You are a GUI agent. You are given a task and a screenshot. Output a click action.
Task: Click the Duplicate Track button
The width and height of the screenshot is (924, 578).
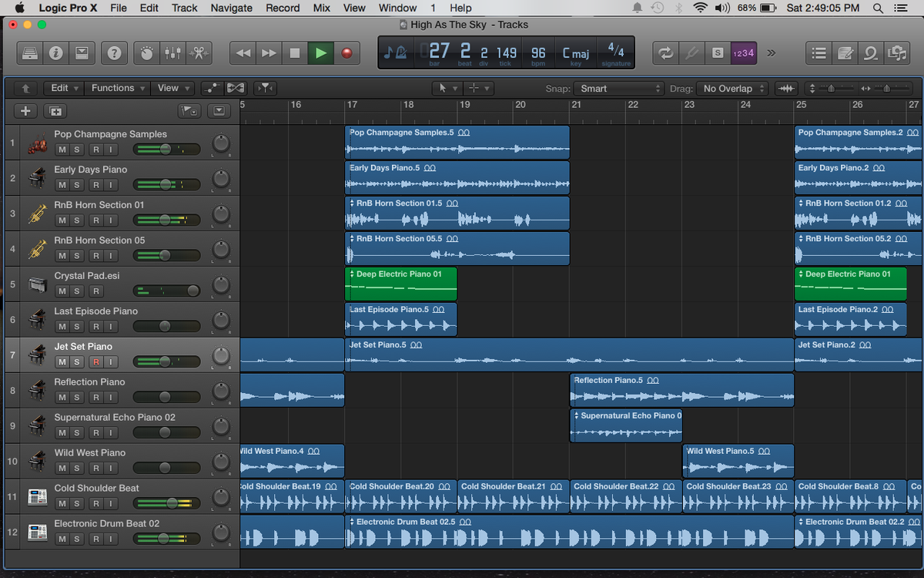[55, 111]
